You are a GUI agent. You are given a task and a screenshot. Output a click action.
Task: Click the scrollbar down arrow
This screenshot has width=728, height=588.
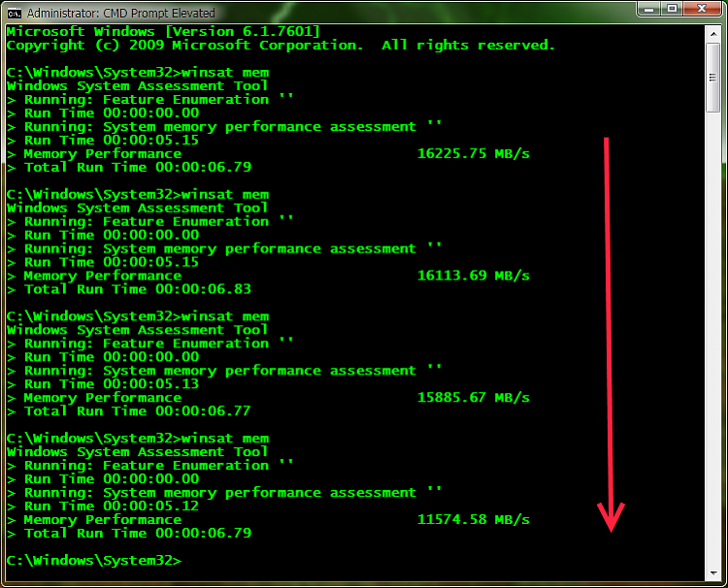pos(712,573)
